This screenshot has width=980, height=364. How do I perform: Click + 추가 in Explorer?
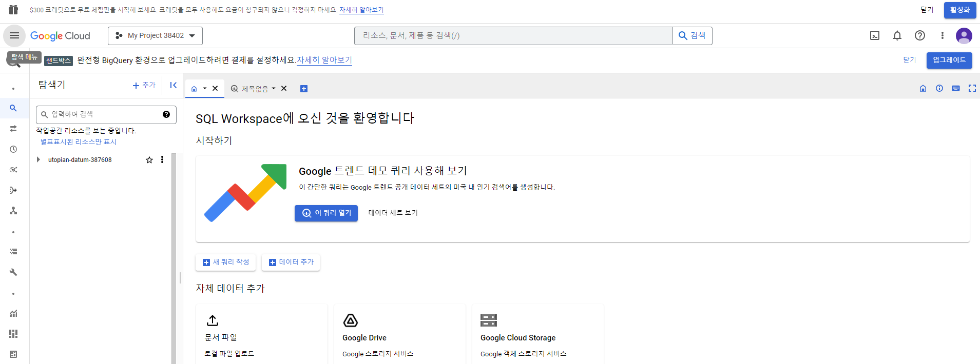[144, 85]
